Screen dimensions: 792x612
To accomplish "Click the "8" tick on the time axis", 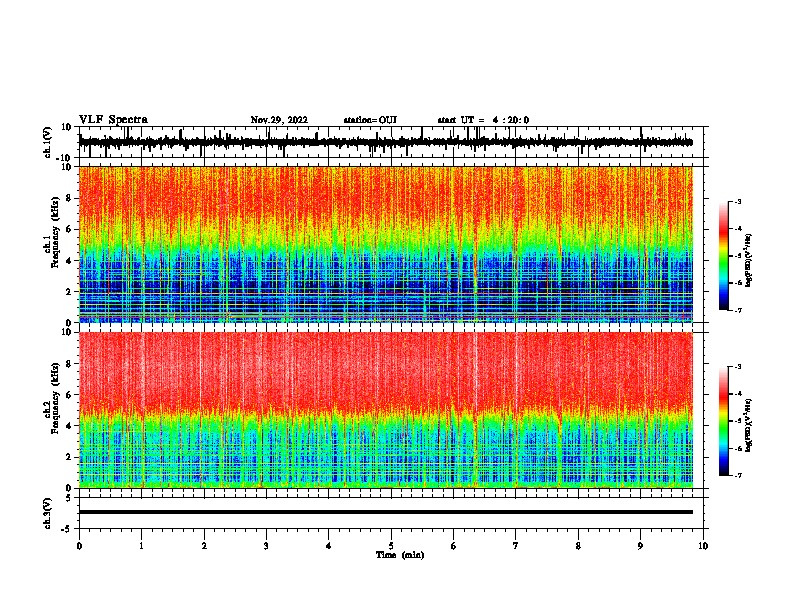I will pos(578,546).
